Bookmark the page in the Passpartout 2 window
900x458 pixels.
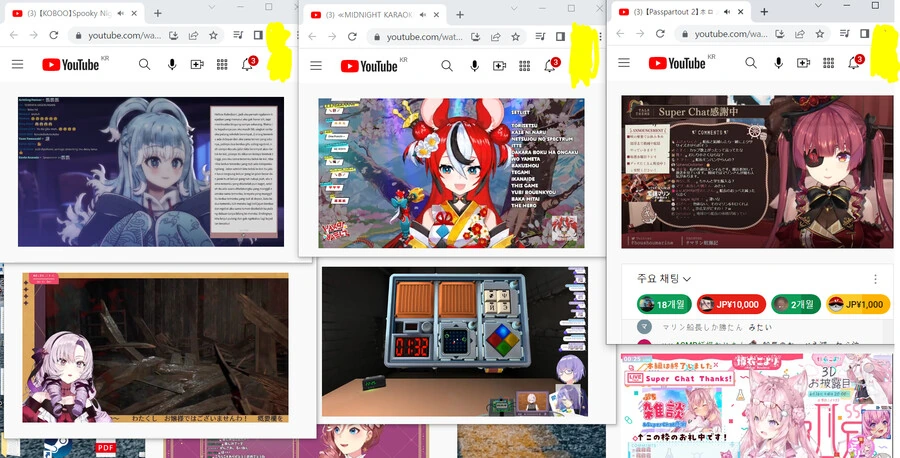click(820, 34)
